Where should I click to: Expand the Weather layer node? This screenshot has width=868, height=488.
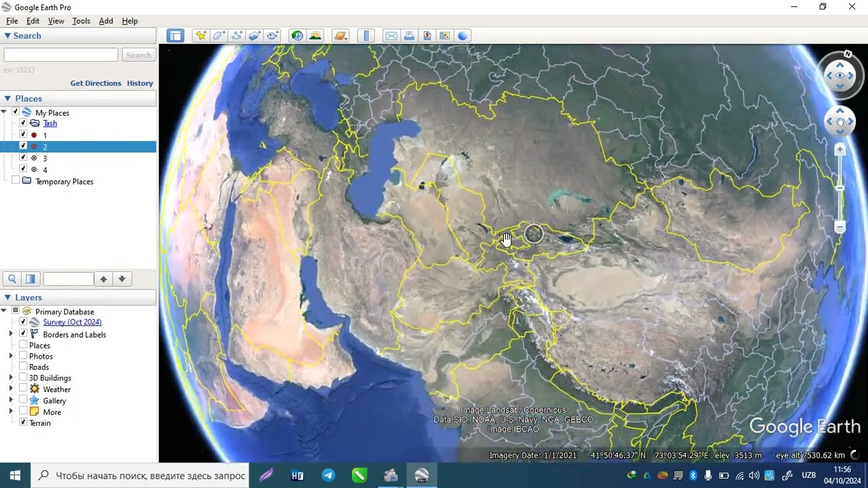pos(11,389)
